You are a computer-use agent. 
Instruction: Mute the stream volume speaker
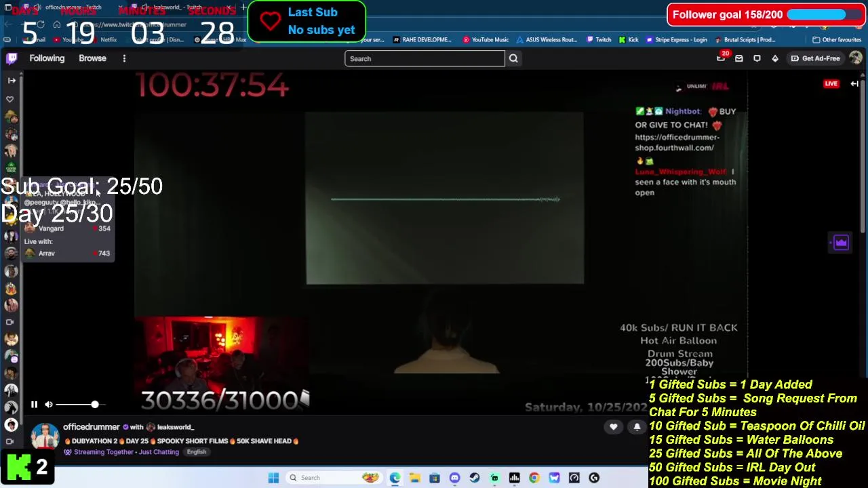click(x=49, y=405)
